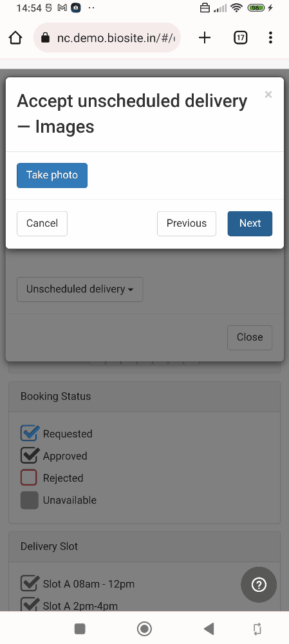This screenshot has width=289, height=644.
Task: Toggle the Requested booking status checkbox
Action: click(29, 433)
